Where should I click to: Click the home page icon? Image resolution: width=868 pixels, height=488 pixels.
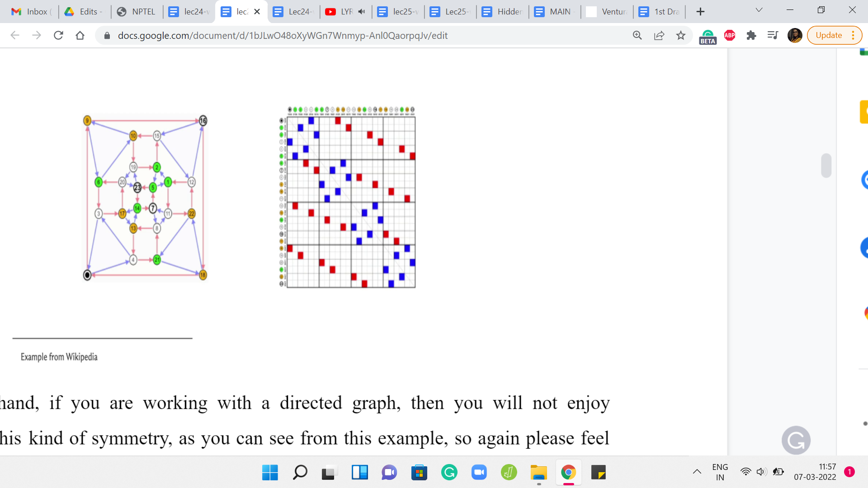(80, 35)
